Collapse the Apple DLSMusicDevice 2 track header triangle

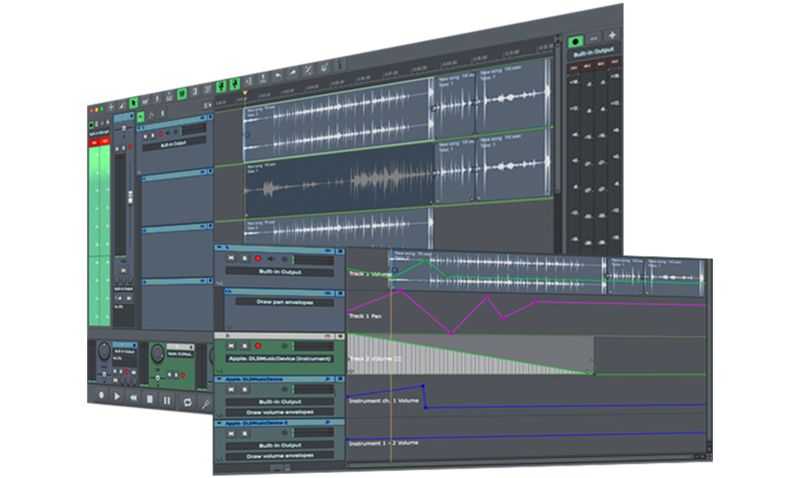pyautogui.click(x=219, y=423)
